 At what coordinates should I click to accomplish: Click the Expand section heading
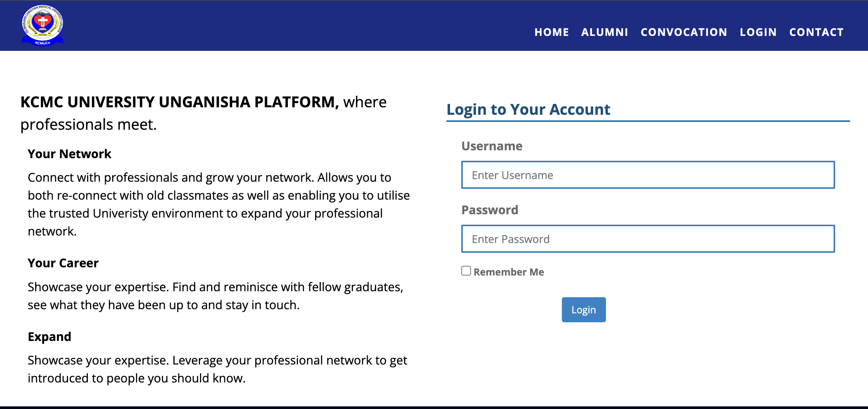pyautogui.click(x=49, y=337)
